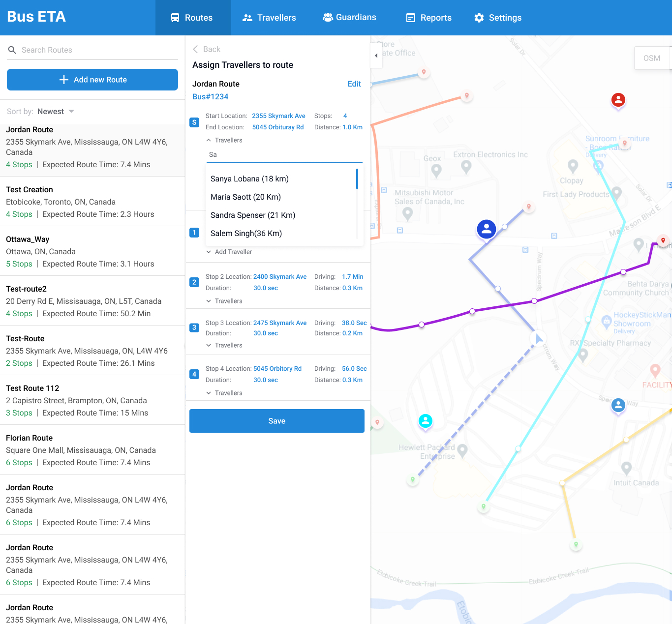The height and width of the screenshot is (624, 672).
Task: Select start location S badge
Action: click(x=194, y=122)
